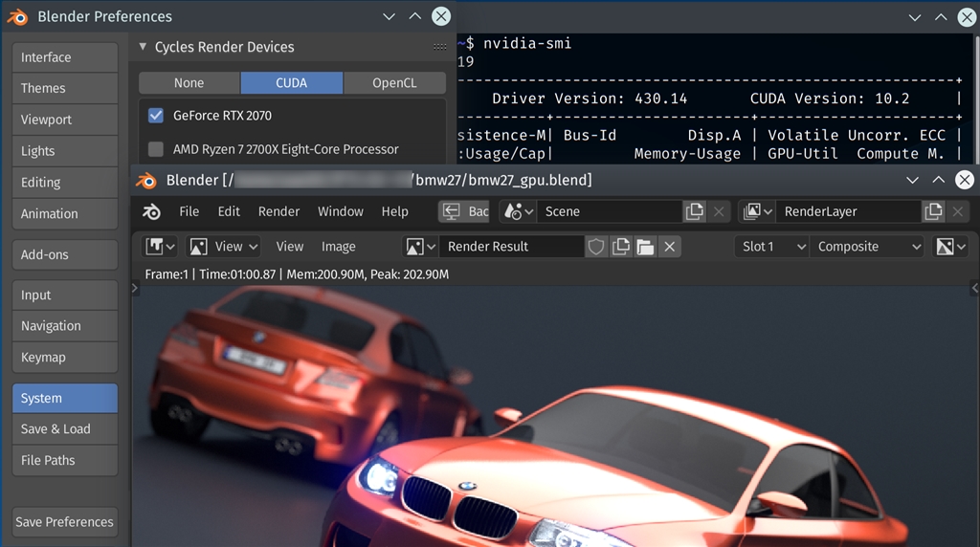Click the nvidia-smi command in terminal
This screenshot has height=547, width=980.
click(x=527, y=43)
